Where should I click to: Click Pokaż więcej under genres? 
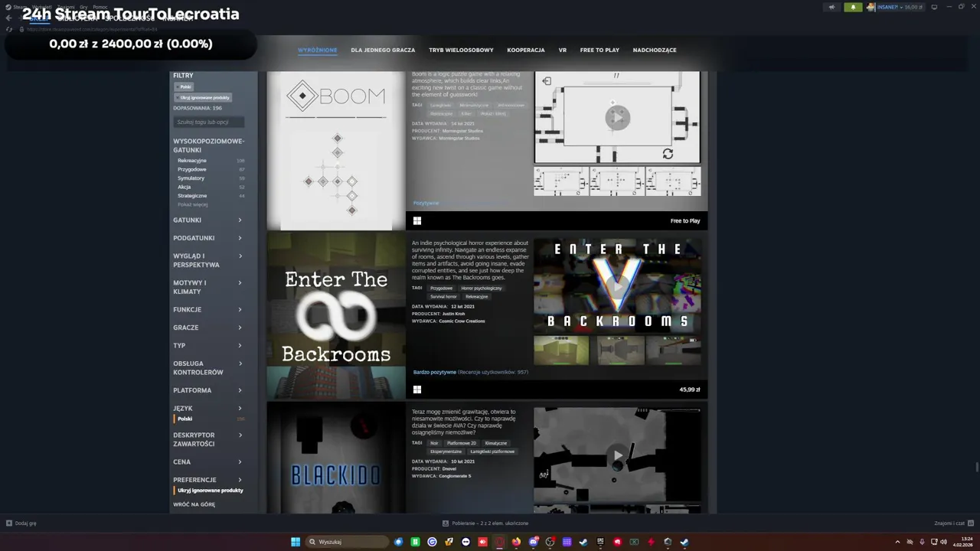coord(193,204)
